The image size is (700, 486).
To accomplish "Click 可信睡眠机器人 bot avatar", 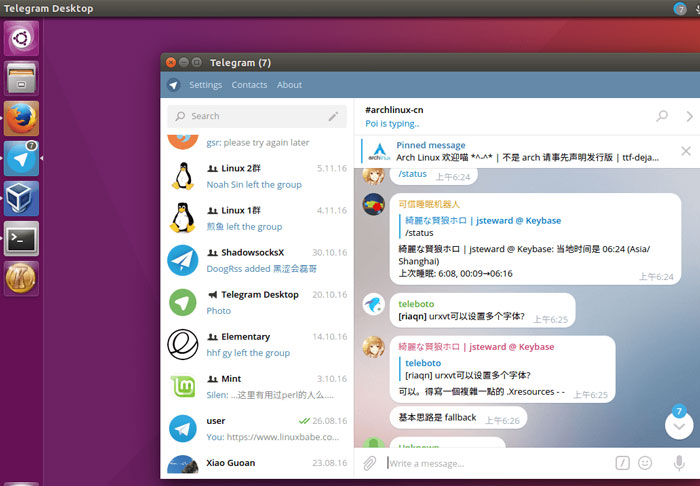I will pos(373,205).
